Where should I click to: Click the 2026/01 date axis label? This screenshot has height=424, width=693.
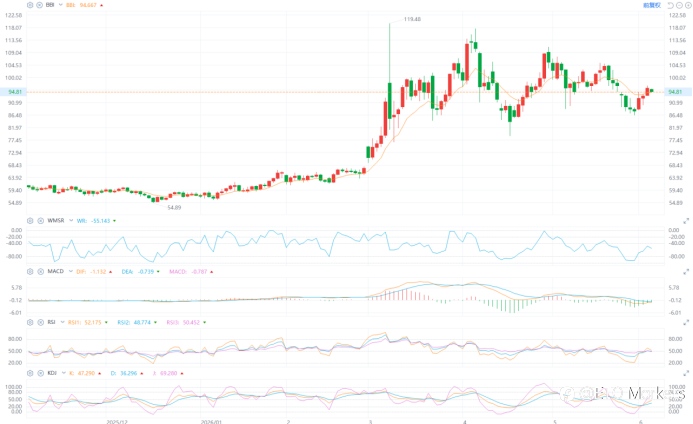coord(211,421)
